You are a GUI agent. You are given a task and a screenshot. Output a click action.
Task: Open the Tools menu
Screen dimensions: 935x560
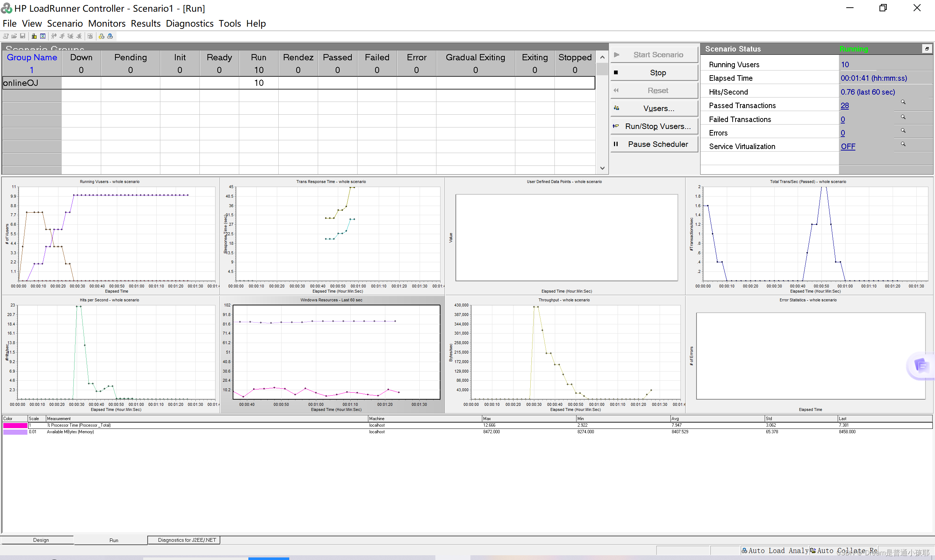click(230, 23)
